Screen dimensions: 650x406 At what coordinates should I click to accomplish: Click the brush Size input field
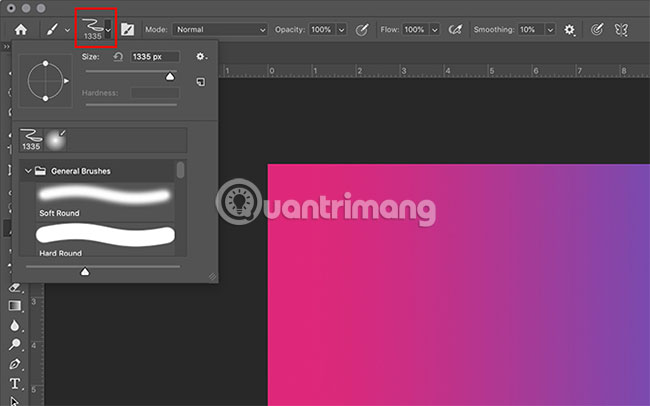155,57
